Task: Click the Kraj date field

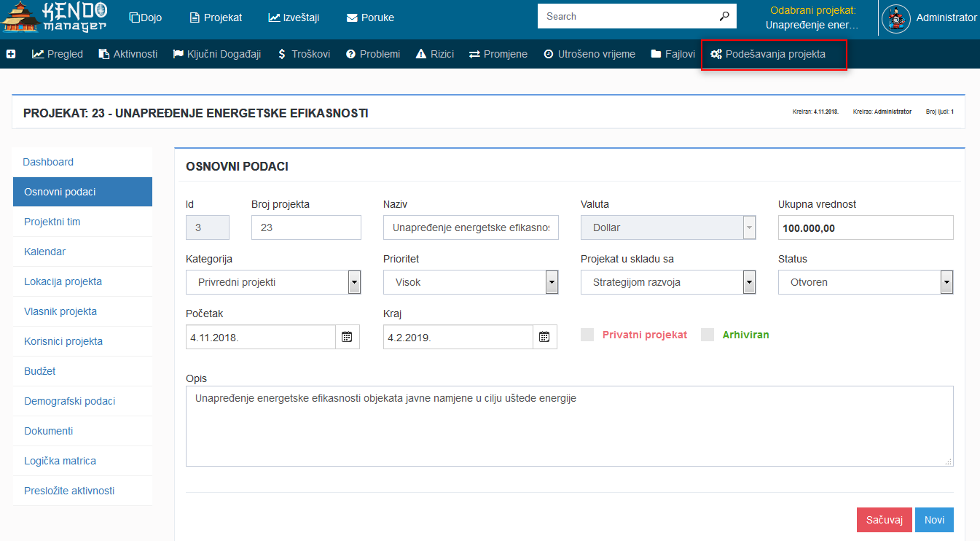Action: [x=458, y=337]
